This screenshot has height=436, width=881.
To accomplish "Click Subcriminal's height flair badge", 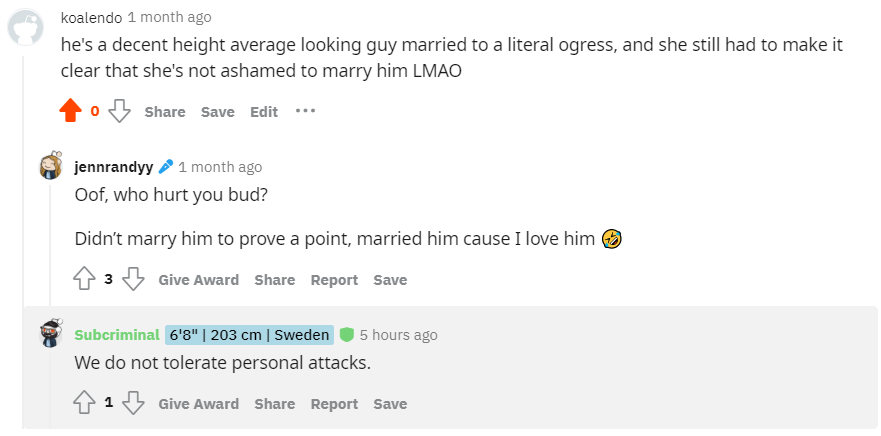I will coord(249,335).
